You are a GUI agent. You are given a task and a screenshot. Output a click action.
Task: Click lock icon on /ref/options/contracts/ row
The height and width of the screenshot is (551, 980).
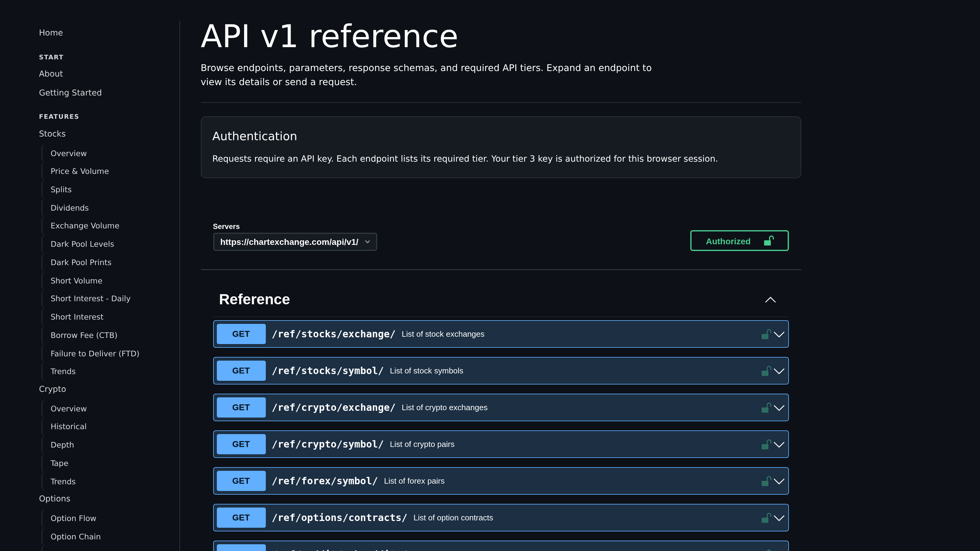766,518
